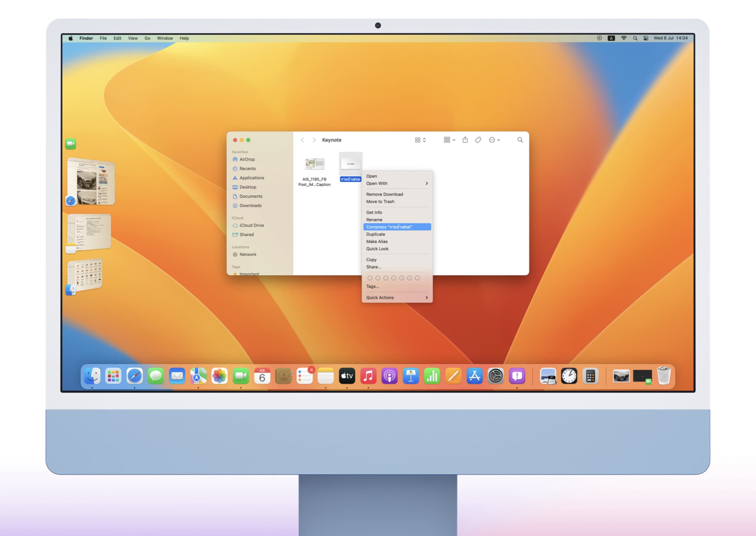The width and height of the screenshot is (756, 536).
Task: Click the Share icon in Finder toolbar
Action: (465, 140)
